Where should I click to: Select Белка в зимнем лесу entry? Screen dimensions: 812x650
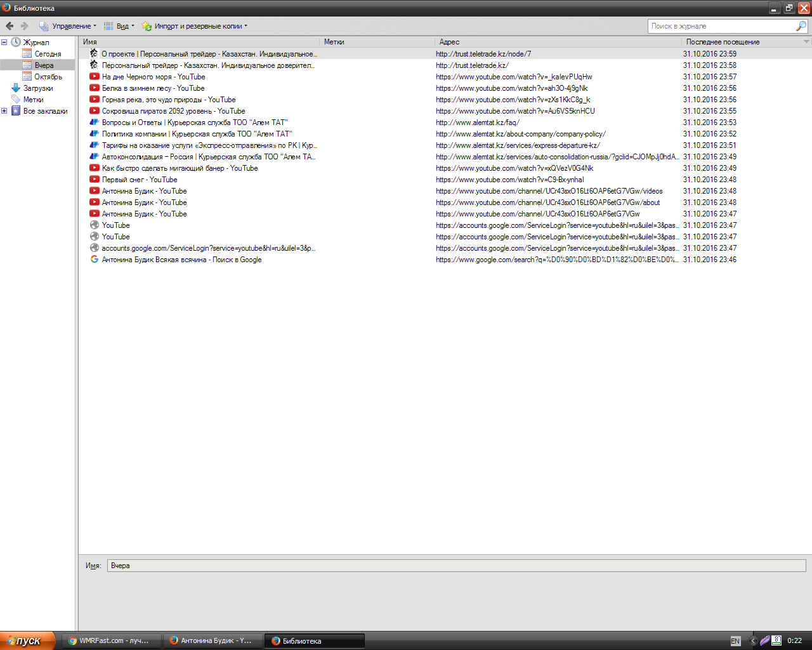(x=445, y=88)
